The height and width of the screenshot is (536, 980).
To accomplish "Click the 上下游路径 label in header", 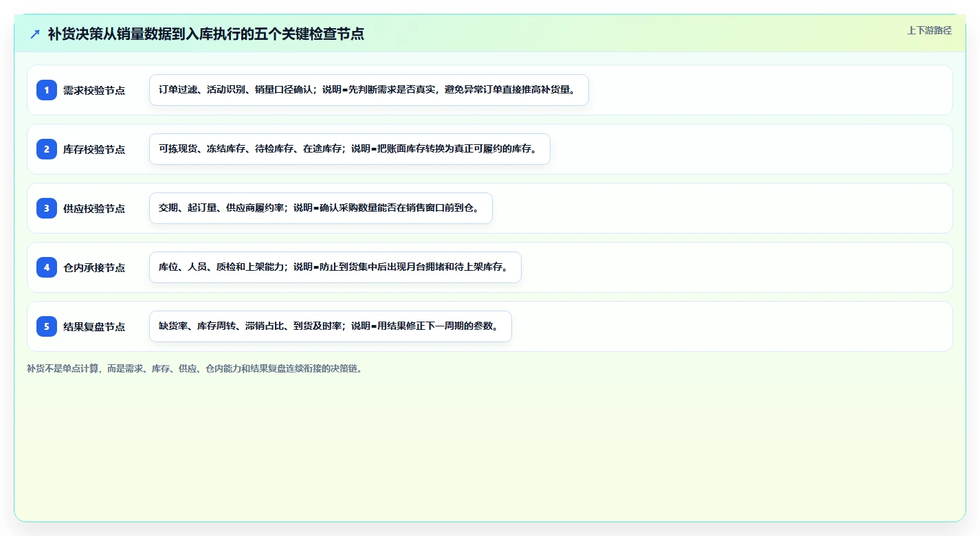I will (x=929, y=30).
